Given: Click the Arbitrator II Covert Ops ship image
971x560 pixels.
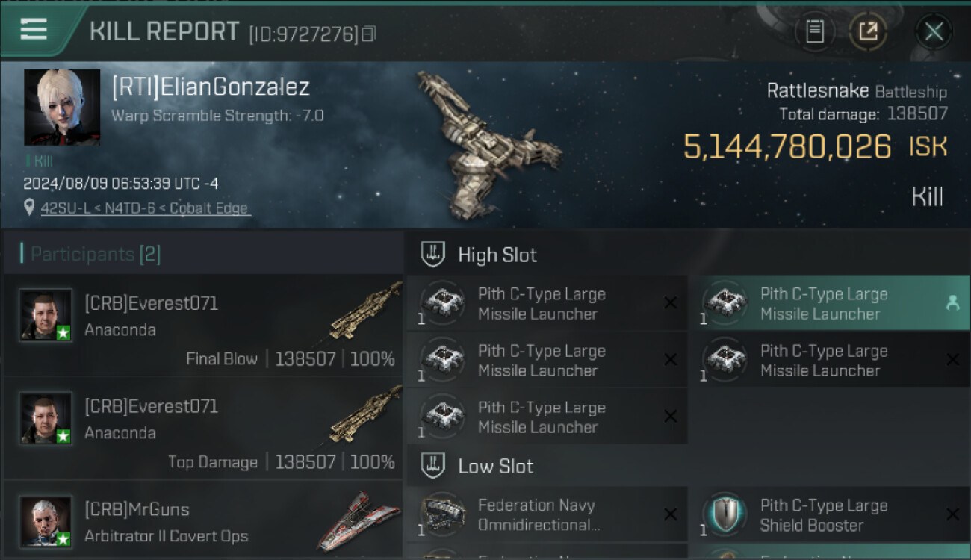Looking at the screenshot, I should 359,521.
